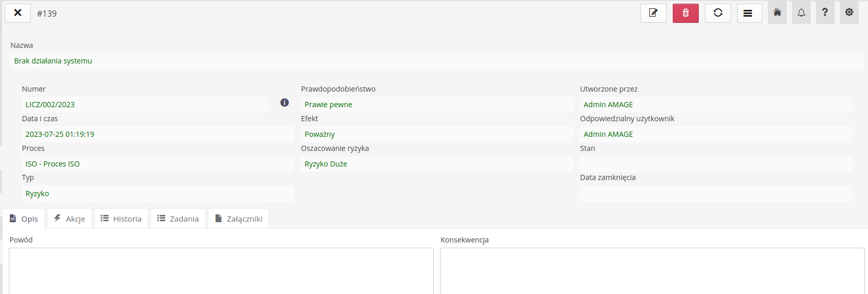Click the info icon beside Numer field
Image resolution: width=868 pixels, height=294 pixels.
pyautogui.click(x=284, y=103)
